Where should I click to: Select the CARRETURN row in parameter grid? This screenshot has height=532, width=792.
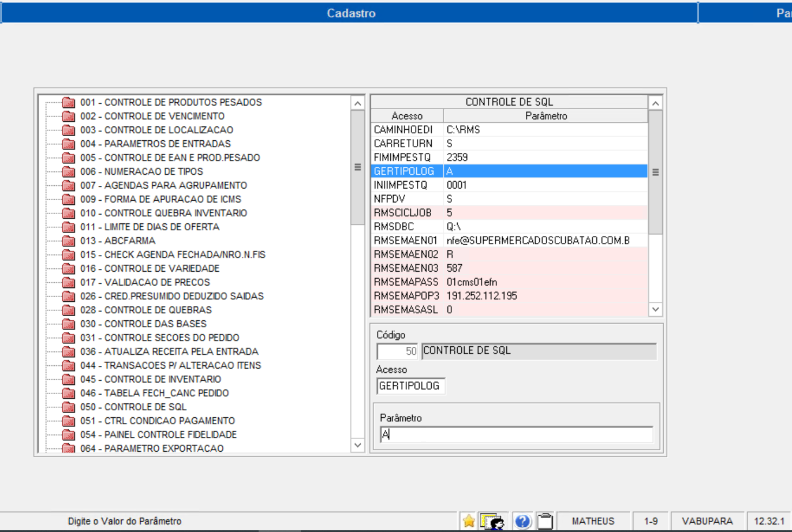tap(509, 144)
